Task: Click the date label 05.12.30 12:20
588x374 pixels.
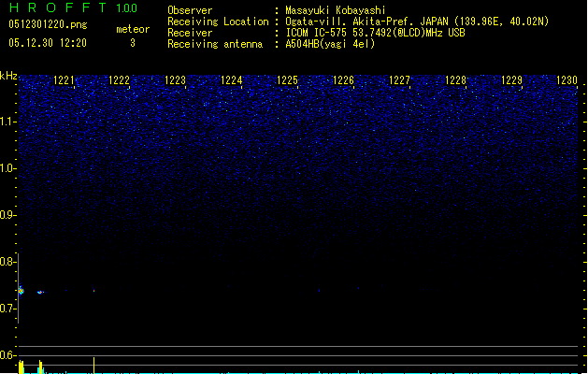Action: click(x=48, y=43)
